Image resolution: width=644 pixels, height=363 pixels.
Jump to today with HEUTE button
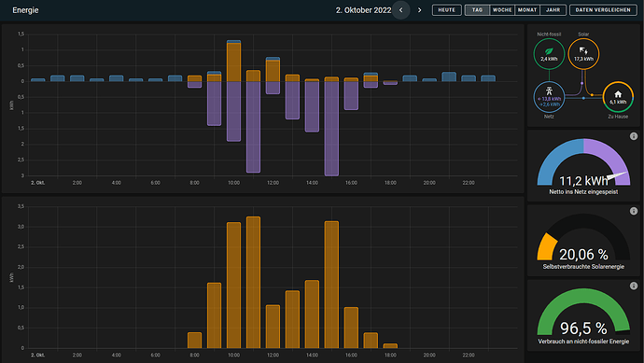tap(446, 10)
